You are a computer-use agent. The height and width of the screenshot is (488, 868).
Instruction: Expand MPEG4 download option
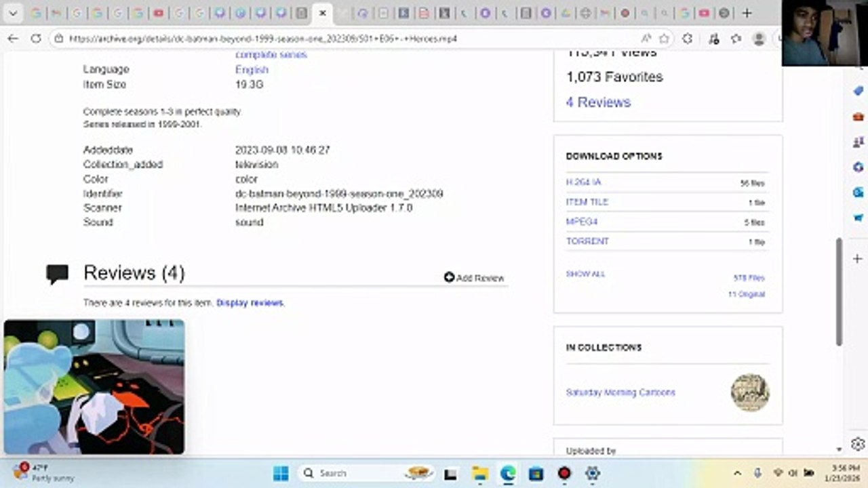click(x=582, y=222)
